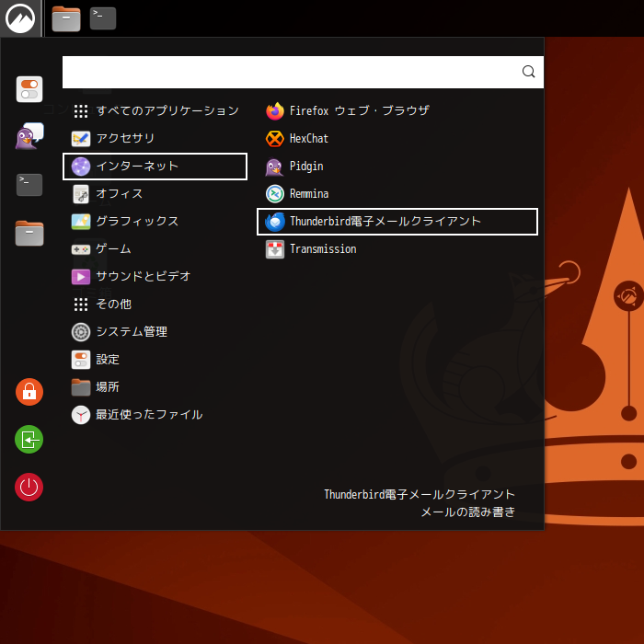Screen dimensions: 644x644
Task: Open Firefox web browser from the menu
Action: point(397,111)
